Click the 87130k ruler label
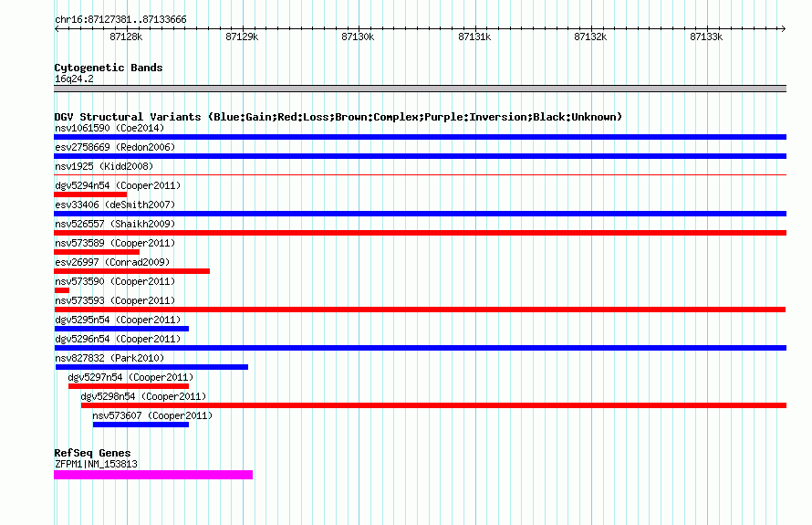This screenshot has height=525, width=812. (x=358, y=37)
